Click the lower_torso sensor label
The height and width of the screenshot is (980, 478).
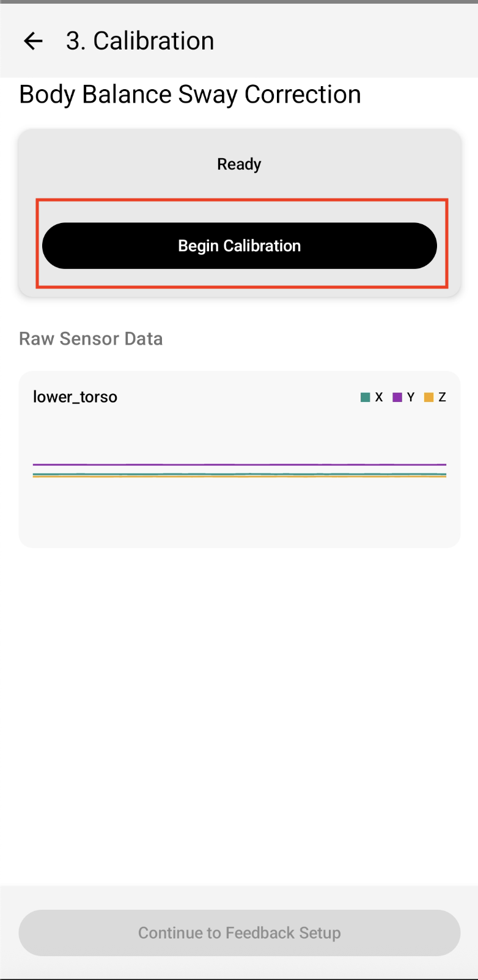pos(75,397)
